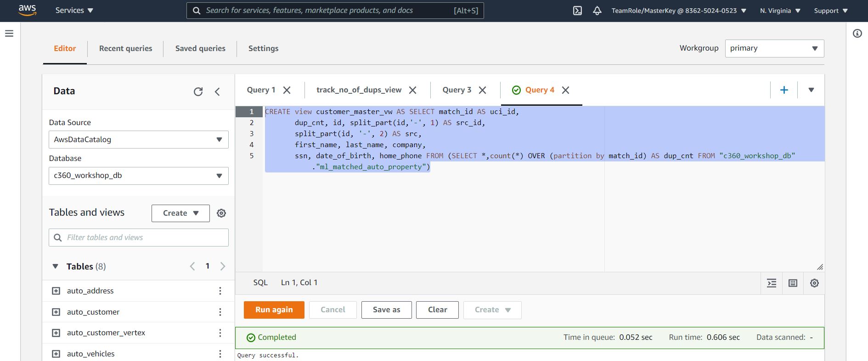The width and height of the screenshot is (868, 361).
Task: Open the Workgroup primary dropdown
Action: point(774,48)
